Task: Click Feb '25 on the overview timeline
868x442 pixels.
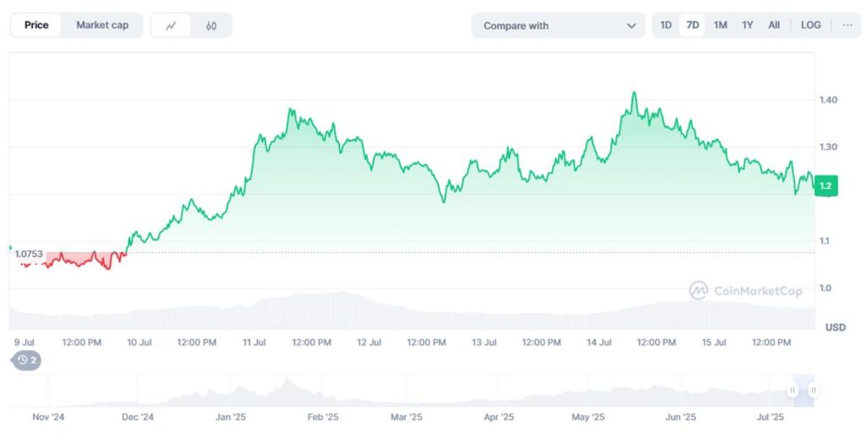Action: click(323, 417)
